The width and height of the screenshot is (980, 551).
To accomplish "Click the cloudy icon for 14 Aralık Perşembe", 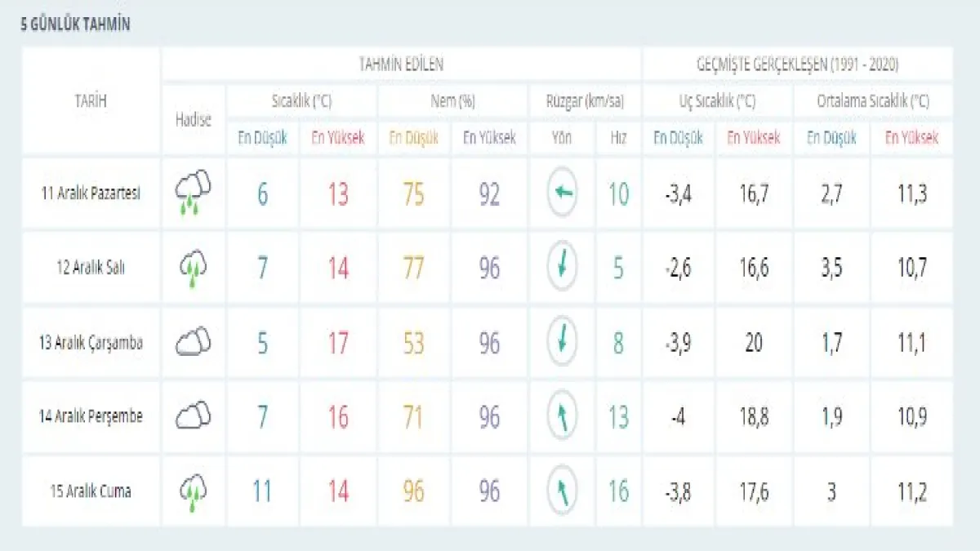I will point(193,416).
